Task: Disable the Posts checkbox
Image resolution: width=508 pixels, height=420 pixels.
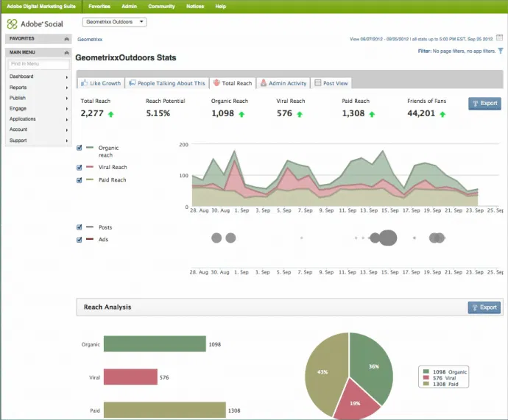Action: point(80,227)
